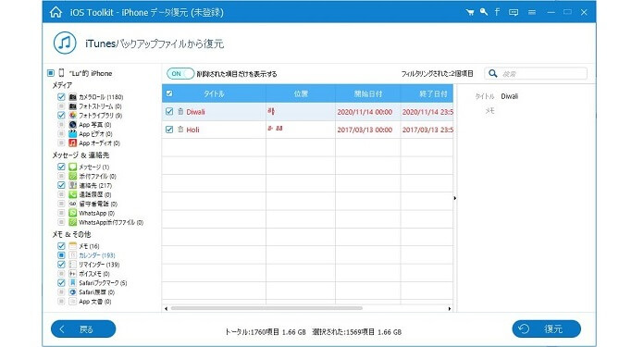Sort by the 開始日付 column header
The width and height of the screenshot is (644, 347).
[368, 93]
